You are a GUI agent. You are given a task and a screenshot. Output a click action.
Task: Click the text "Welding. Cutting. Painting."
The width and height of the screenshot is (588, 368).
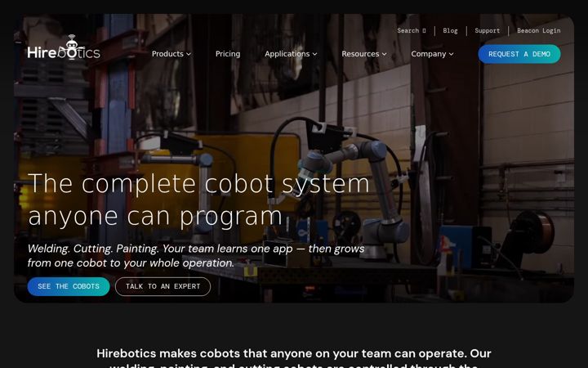coord(93,249)
